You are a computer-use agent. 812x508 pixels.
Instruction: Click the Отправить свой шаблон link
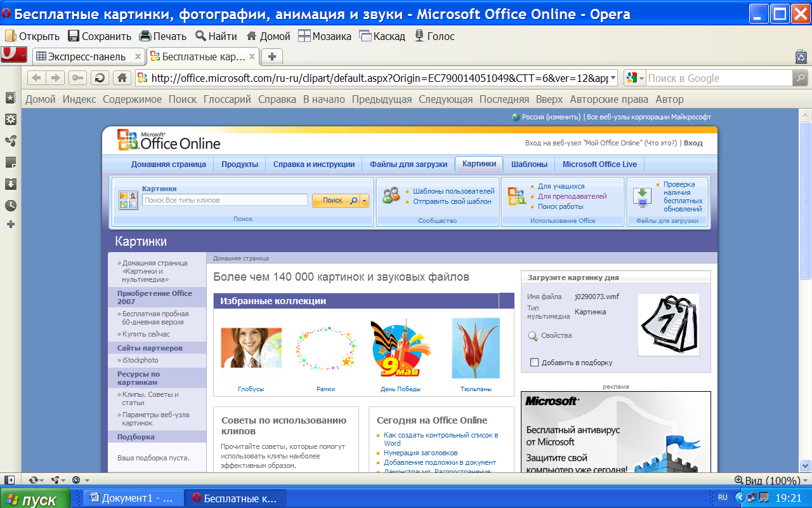coord(452,201)
